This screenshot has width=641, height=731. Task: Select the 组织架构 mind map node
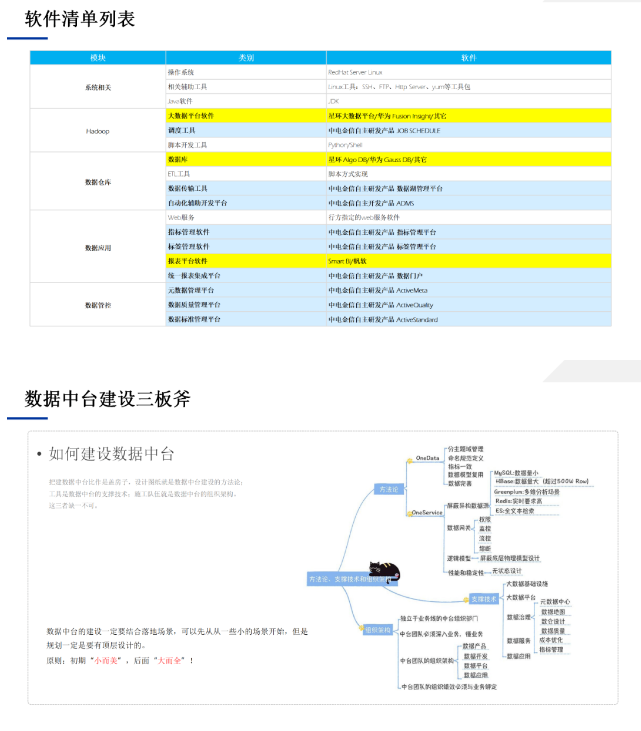378,630
